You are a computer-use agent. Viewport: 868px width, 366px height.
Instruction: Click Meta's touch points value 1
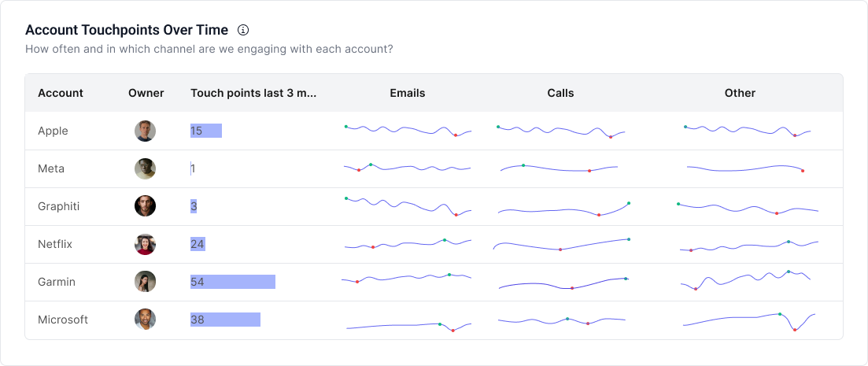(x=192, y=169)
